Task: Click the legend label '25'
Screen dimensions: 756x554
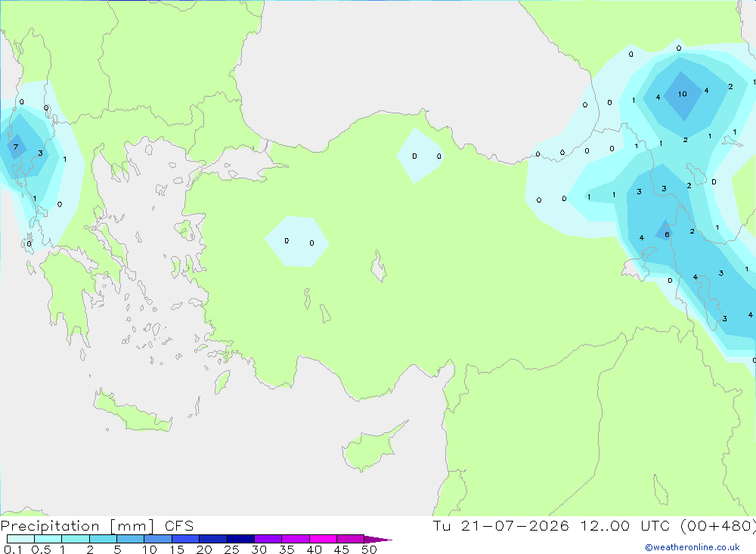Action: pyautogui.click(x=231, y=549)
